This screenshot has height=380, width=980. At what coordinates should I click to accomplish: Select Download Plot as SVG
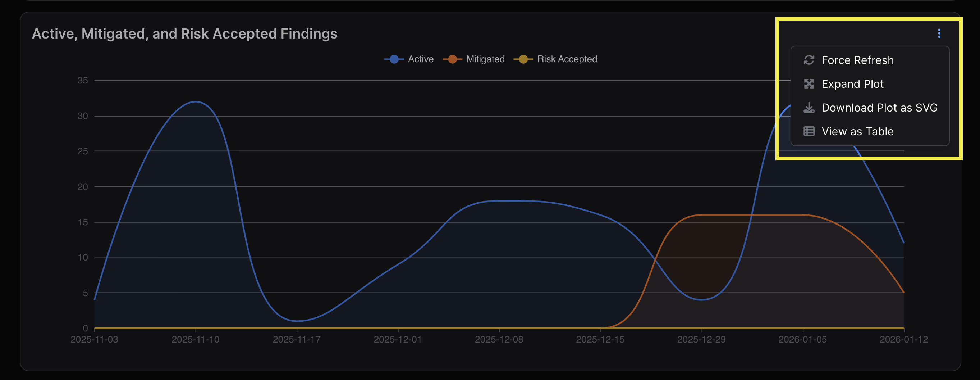click(x=879, y=108)
